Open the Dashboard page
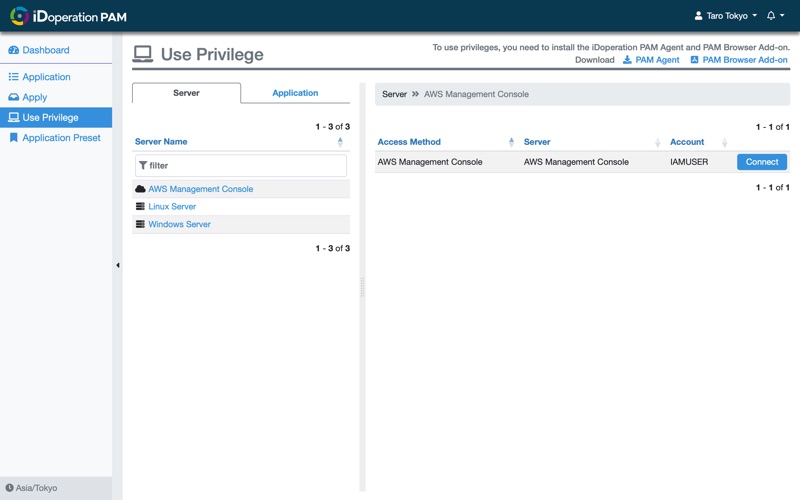 tap(45, 50)
